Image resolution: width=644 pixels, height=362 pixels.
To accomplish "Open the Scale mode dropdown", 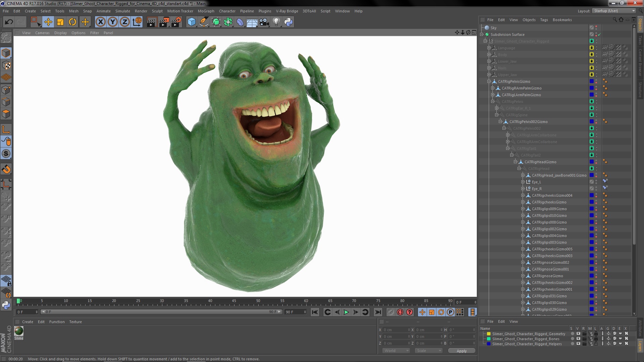I will 429,351.
